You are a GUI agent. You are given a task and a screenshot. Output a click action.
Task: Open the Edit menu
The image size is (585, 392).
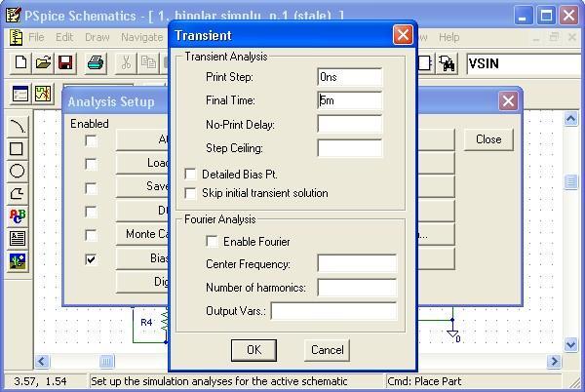64,37
